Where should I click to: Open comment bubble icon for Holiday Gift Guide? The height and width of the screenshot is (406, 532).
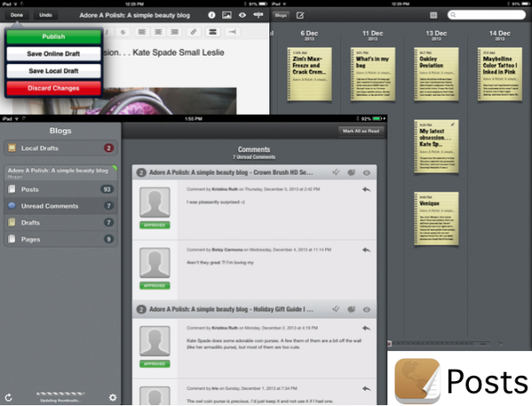pos(351,309)
